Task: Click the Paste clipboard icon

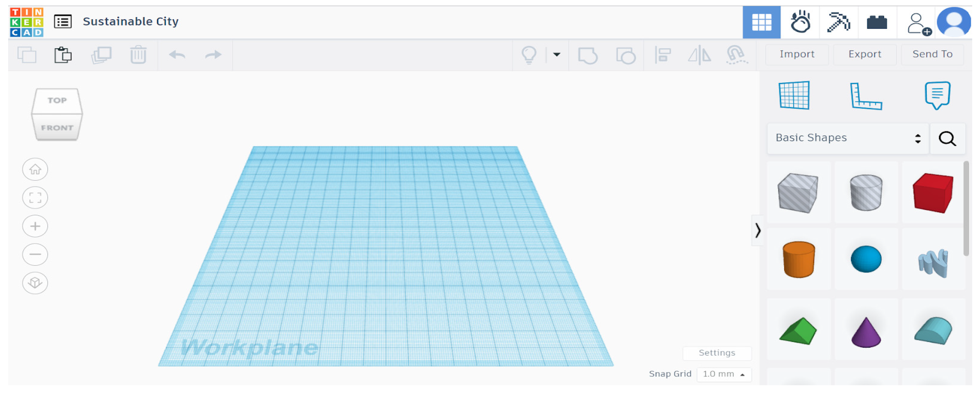Action: (63, 55)
